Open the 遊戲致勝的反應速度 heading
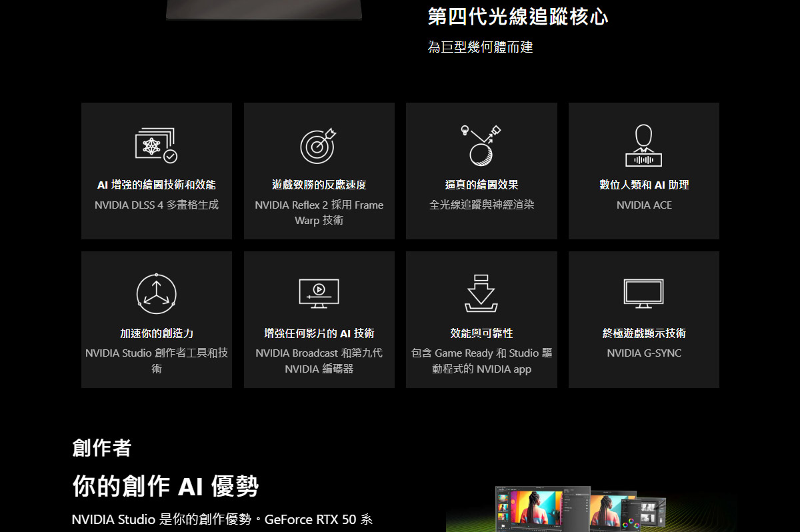Image resolution: width=800 pixels, height=532 pixels. pos(319,185)
